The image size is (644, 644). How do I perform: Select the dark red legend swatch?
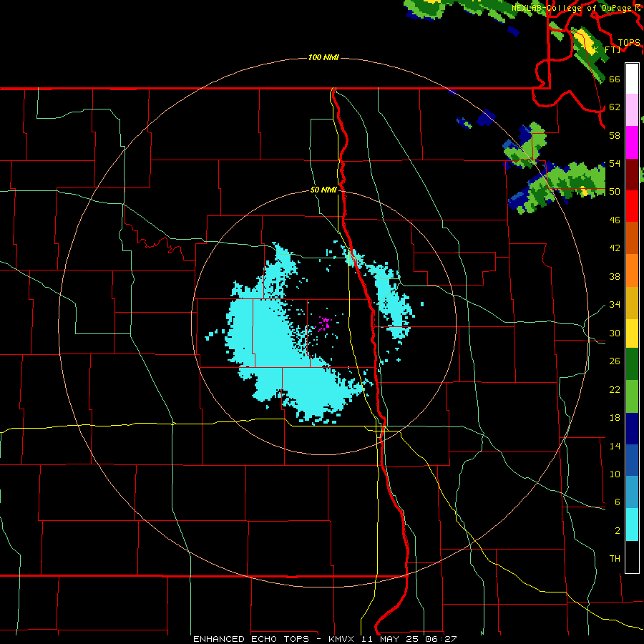click(632, 175)
